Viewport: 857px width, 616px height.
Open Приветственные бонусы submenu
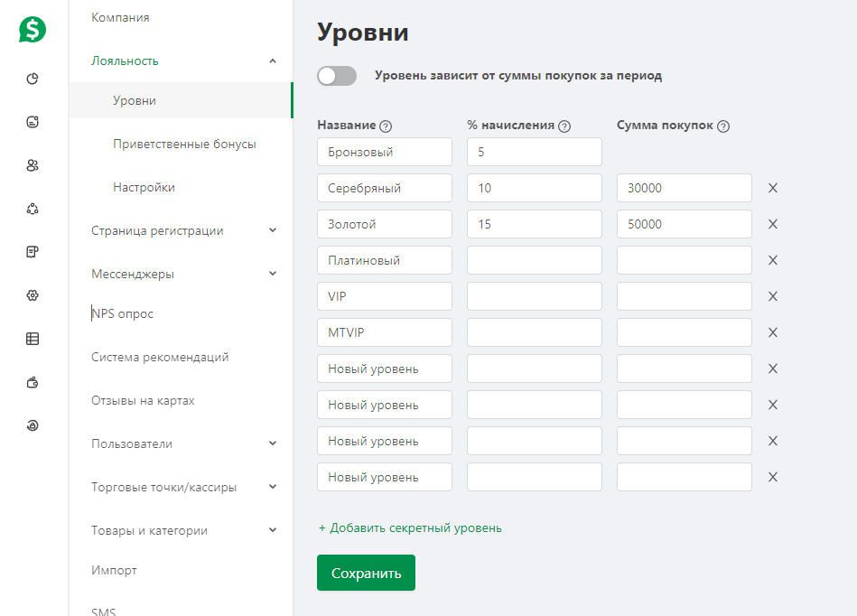(185, 144)
